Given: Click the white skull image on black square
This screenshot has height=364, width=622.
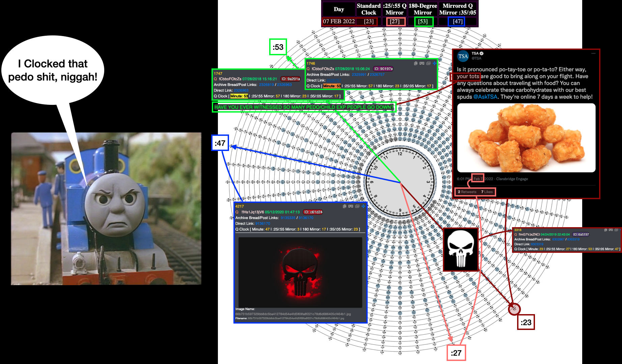Looking at the screenshot, I should (461, 249).
